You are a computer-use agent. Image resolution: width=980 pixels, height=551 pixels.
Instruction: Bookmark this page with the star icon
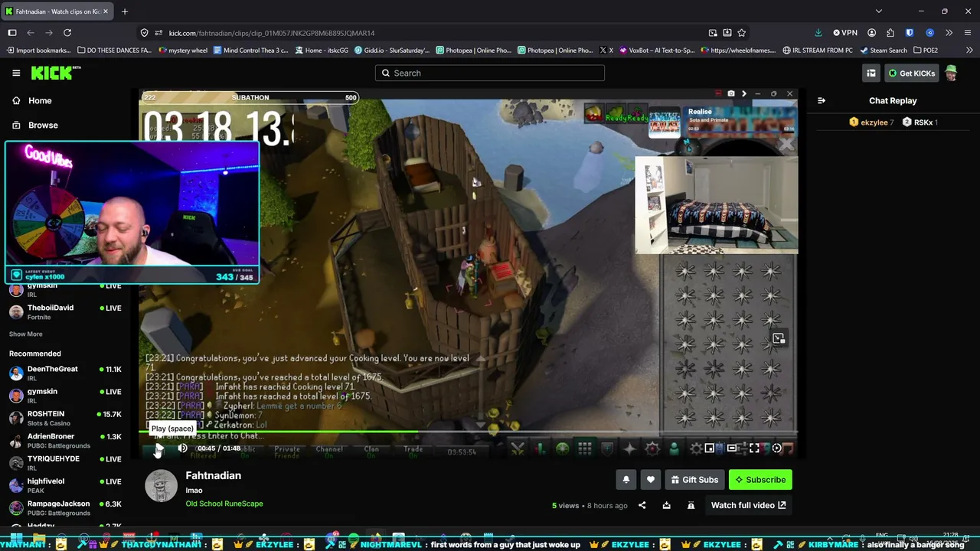(x=741, y=33)
